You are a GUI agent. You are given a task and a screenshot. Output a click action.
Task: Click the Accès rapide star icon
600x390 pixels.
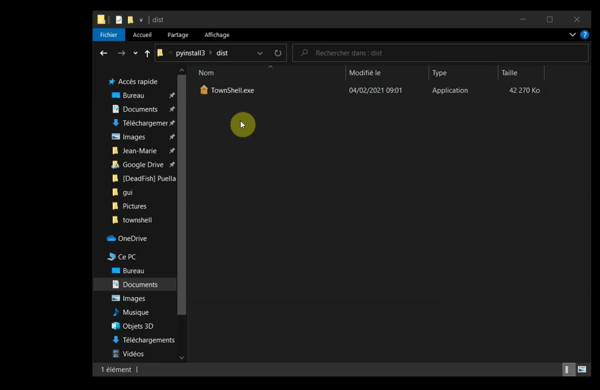pyautogui.click(x=111, y=82)
